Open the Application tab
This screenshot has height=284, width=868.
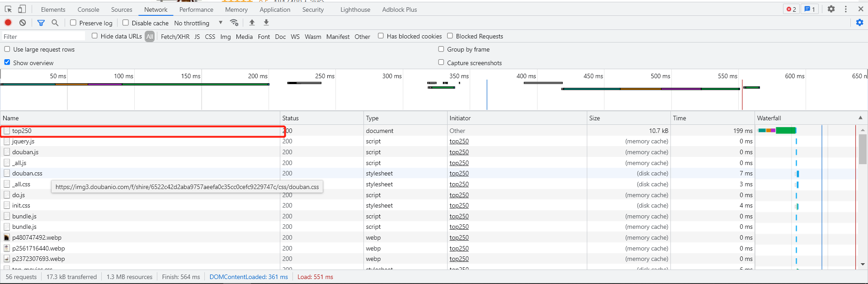click(275, 9)
